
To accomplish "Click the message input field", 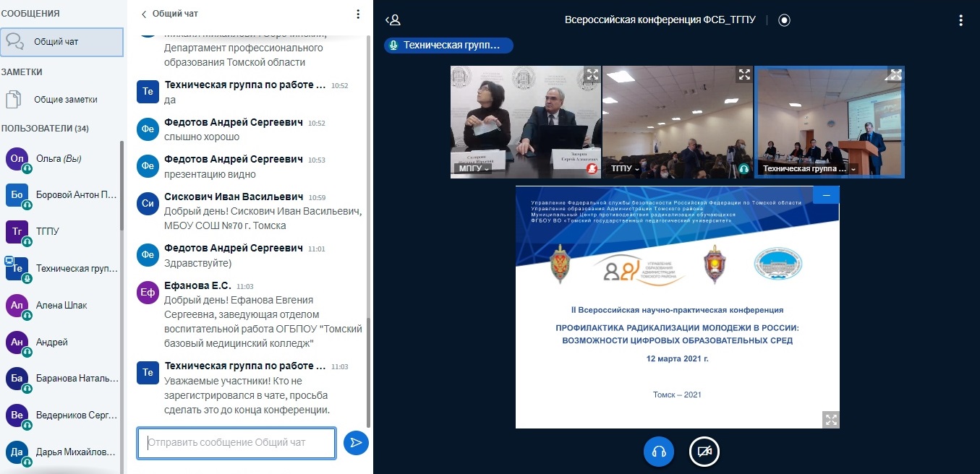I will tap(237, 442).
